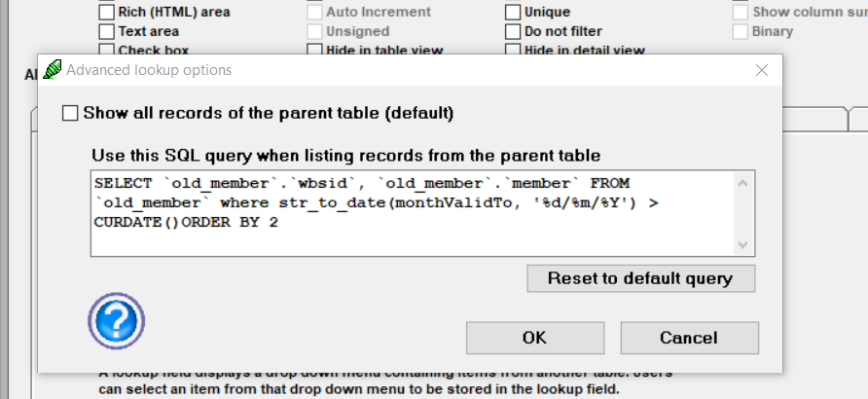Click the disabled Unsigned checkbox
Screen dimensions: 868x399
pyautogui.click(x=314, y=31)
